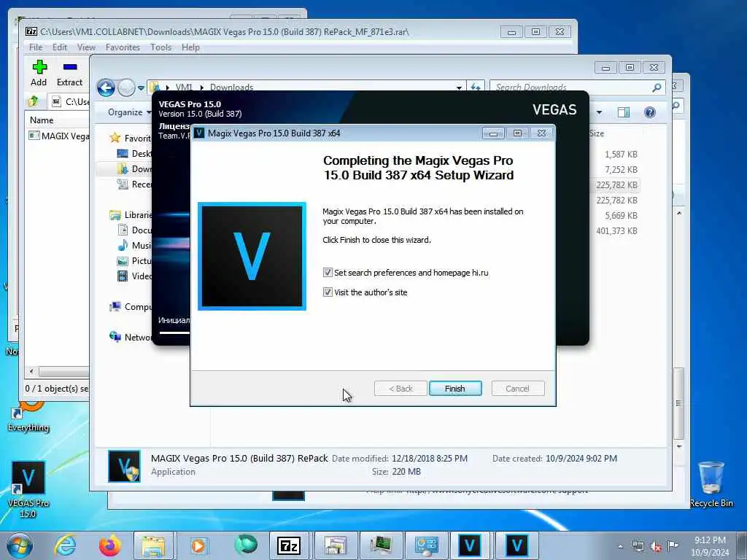Open the Recycle Bin on the desktop

pyautogui.click(x=711, y=484)
